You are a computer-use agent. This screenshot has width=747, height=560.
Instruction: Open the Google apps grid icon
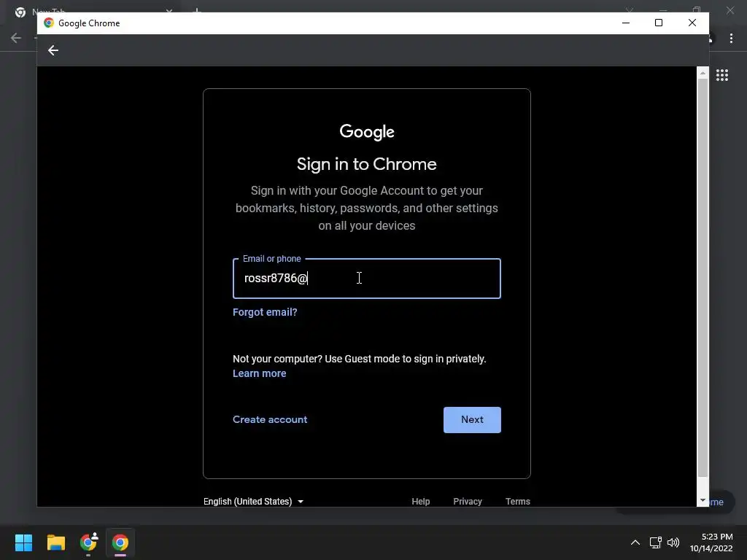(x=721, y=75)
